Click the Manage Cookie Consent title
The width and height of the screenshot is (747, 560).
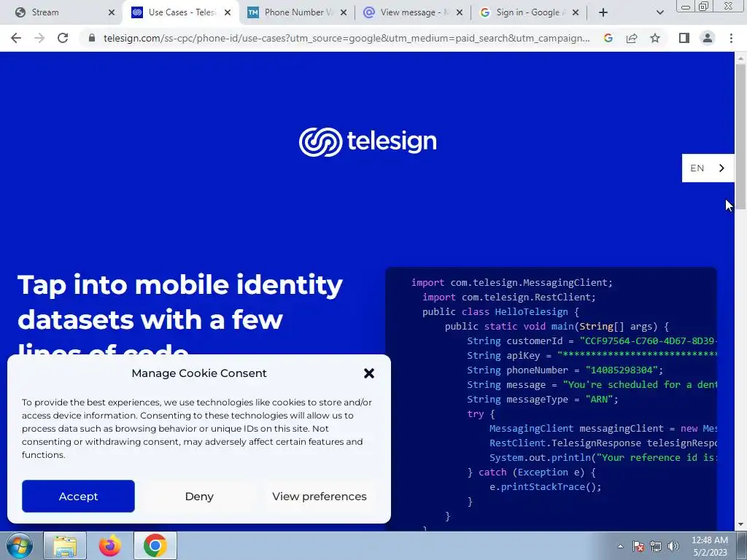pos(199,373)
